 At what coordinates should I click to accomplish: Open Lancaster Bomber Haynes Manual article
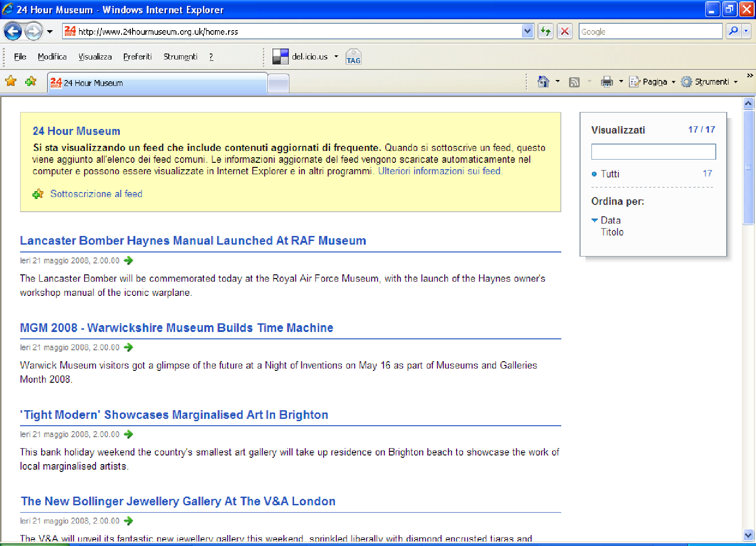point(193,241)
